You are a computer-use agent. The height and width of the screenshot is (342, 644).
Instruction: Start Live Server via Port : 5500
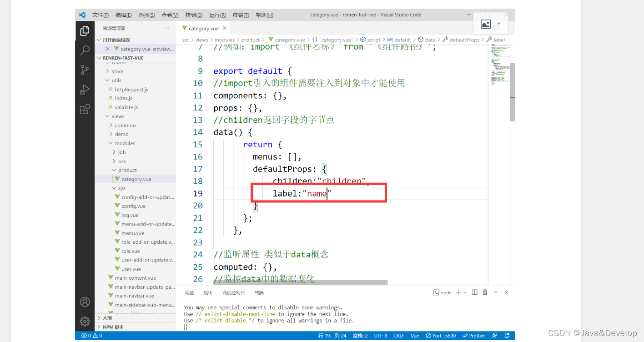(x=441, y=336)
